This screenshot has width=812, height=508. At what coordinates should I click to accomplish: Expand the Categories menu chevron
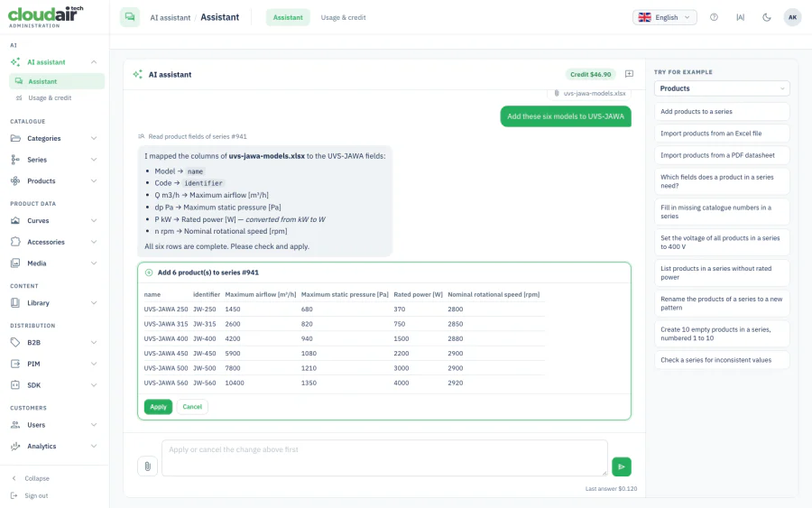pyautogui.click(x=94, y=138)
